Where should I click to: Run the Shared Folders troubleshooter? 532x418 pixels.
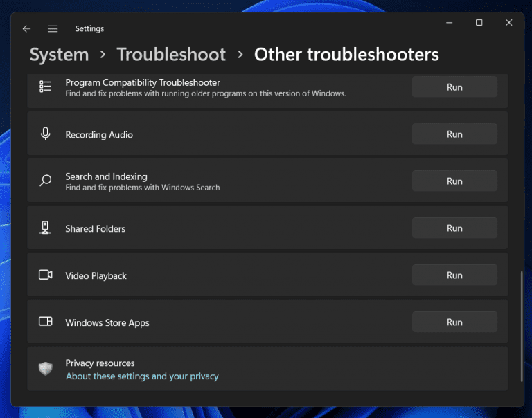point(454,228)
